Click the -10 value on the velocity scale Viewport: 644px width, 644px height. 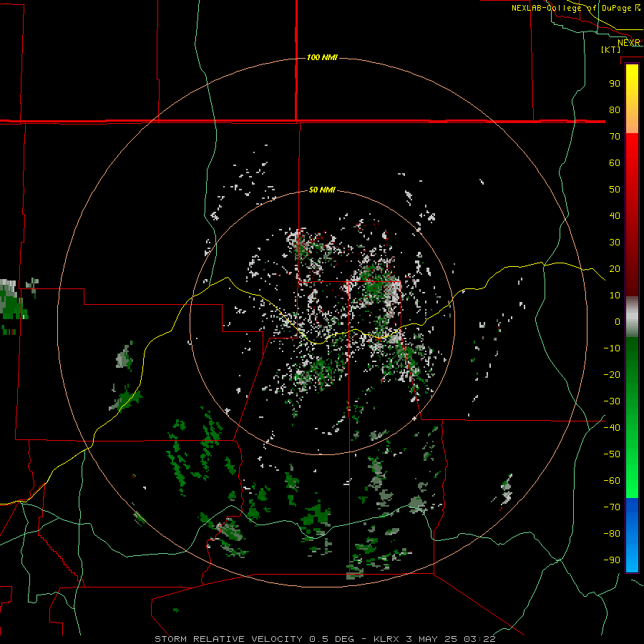[612, 348]
